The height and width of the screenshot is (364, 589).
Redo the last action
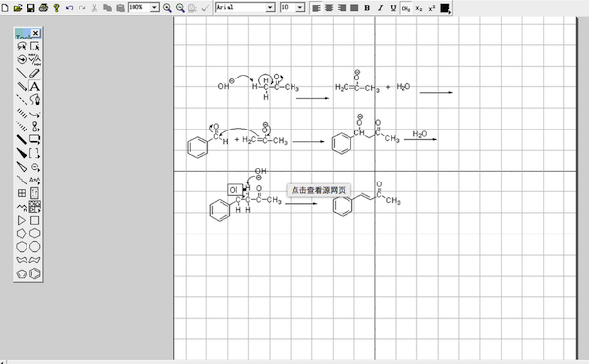81,8
